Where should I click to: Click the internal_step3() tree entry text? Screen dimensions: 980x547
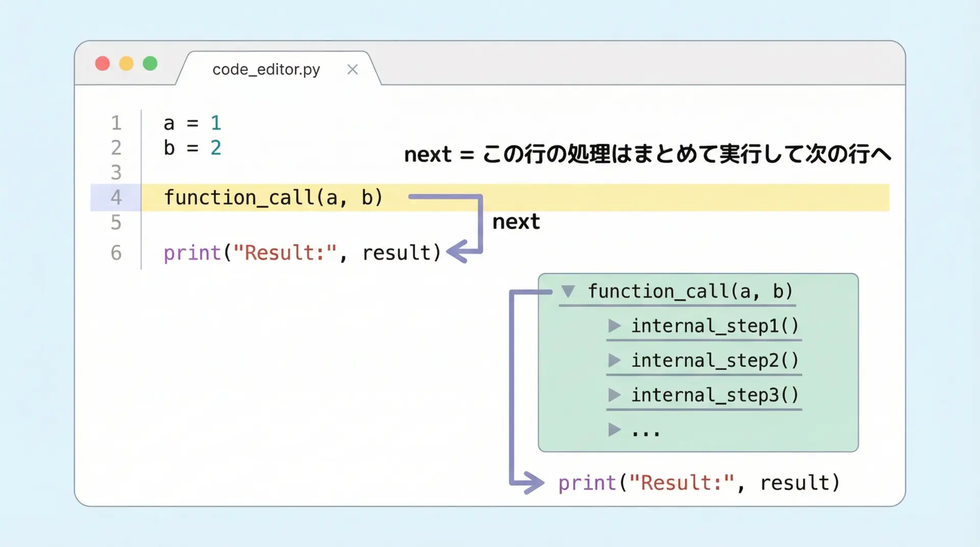(715, 395)
